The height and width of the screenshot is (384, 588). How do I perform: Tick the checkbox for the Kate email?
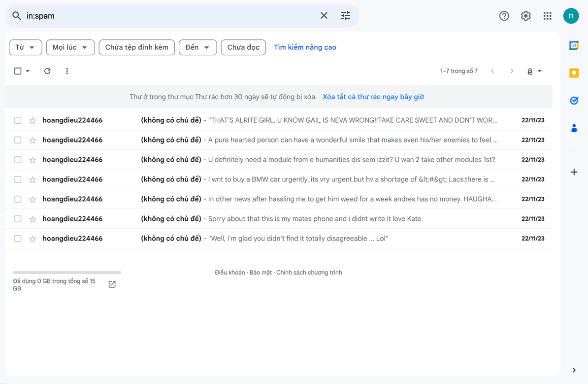[18, 219]
